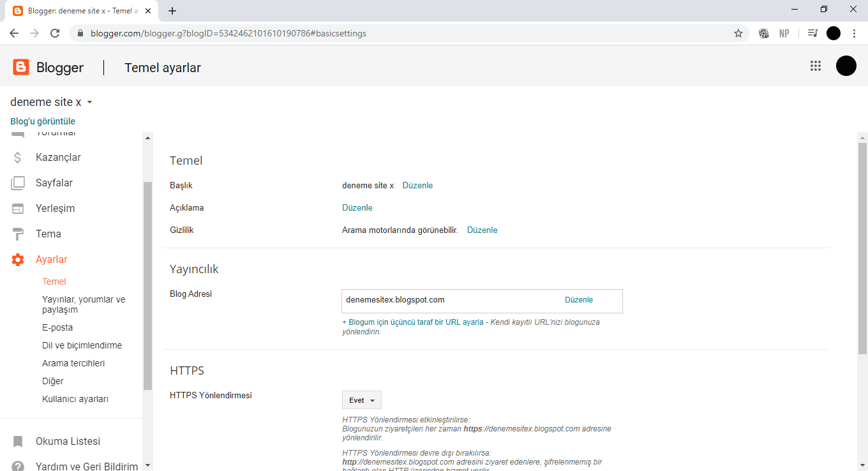Click the Tema paint roller icon
The width and height of the screenshot is (868, 471).
(18, 234)
